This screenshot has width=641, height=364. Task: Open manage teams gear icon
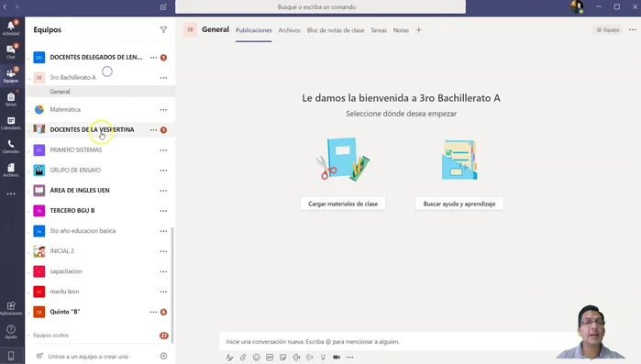(x=163, y=356)
